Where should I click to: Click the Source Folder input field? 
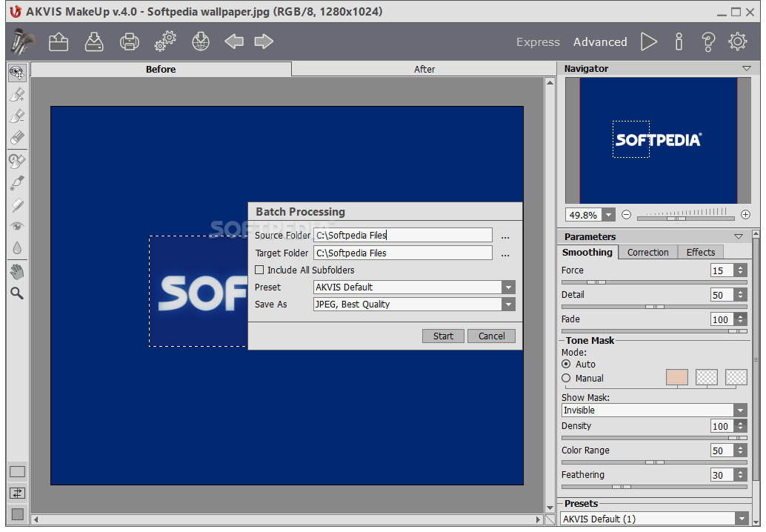[x=403, y=235]
